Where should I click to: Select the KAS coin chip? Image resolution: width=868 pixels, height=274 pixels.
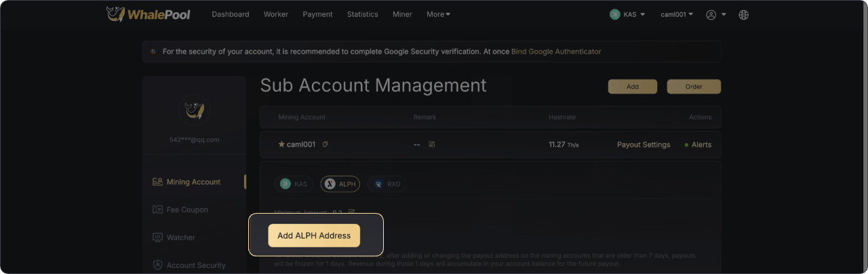pos(294,184)
